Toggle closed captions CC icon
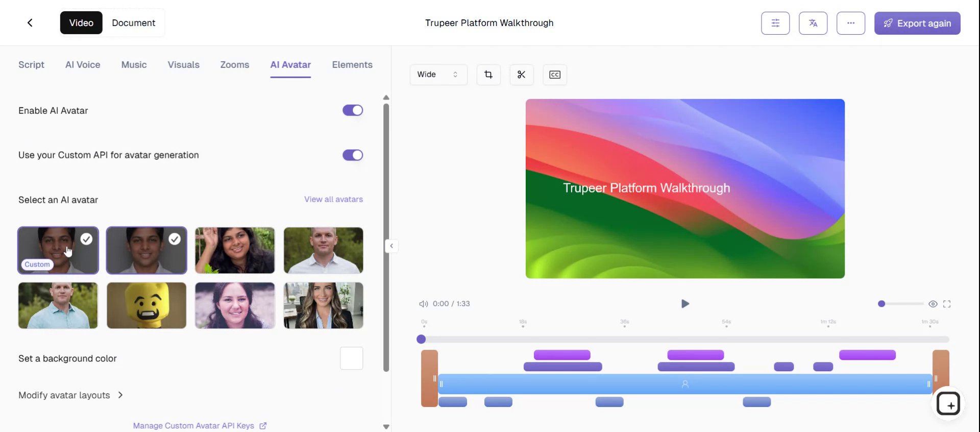This screenshot has height=432, width=980. (555, 75)
